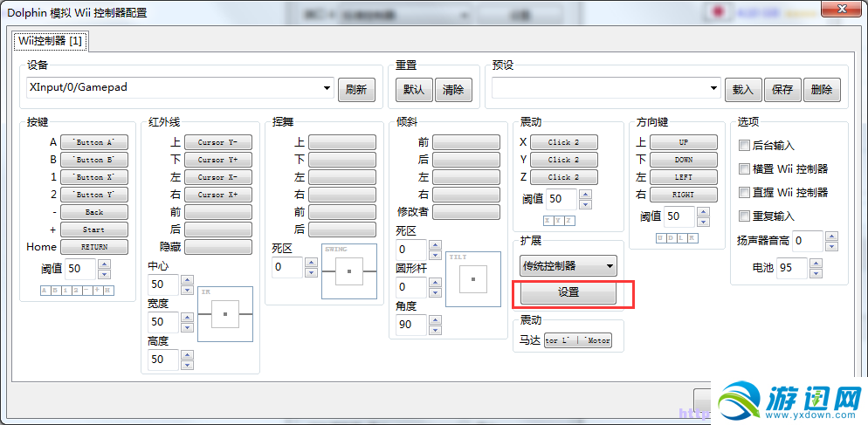868x425 pixels.
Task: Click the 震动 Z Click 2 mapping
Action: click(564, 177)
